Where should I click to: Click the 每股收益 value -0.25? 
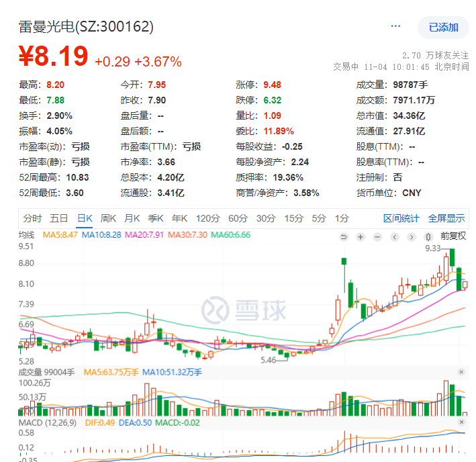tap(292, 146)
